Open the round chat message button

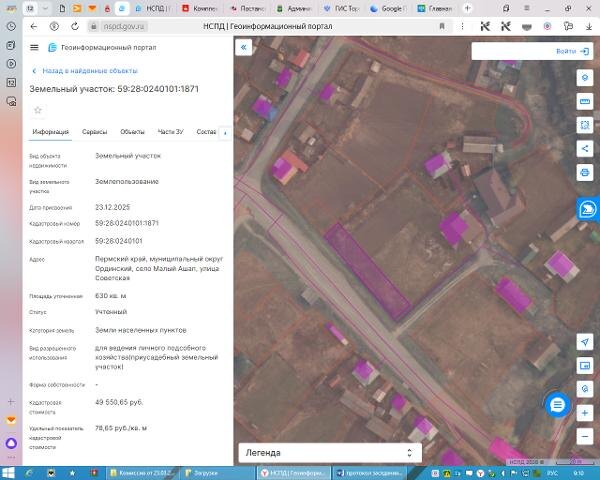pos(557,405)
